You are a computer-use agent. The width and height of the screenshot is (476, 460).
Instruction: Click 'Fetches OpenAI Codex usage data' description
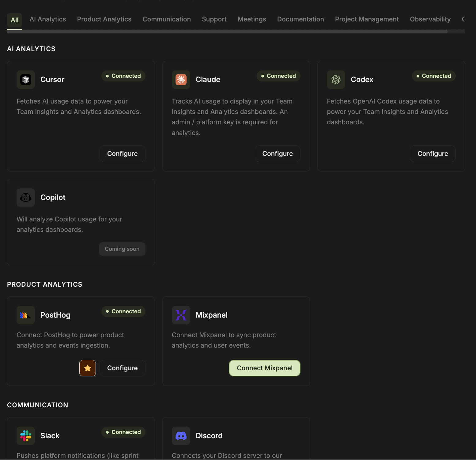(x=387, y=112)
